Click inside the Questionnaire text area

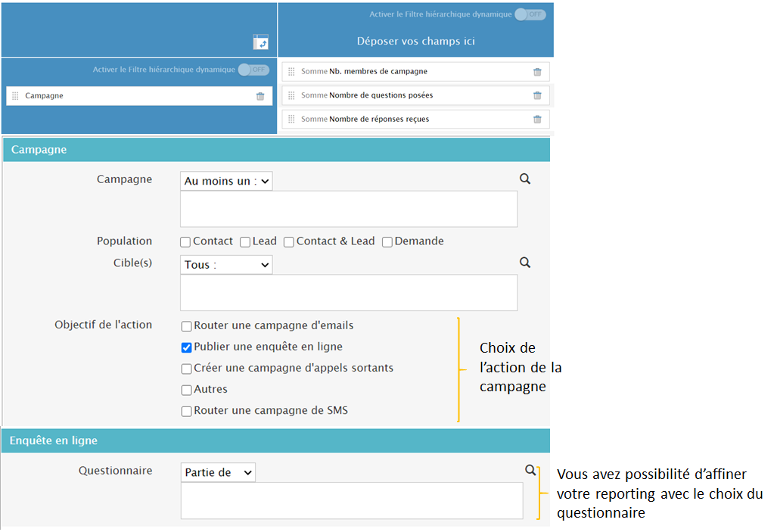[351, 501]
